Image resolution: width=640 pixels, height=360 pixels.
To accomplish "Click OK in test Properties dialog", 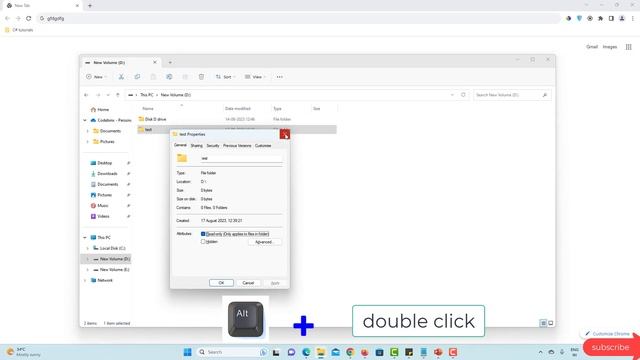I will point(221,283).
